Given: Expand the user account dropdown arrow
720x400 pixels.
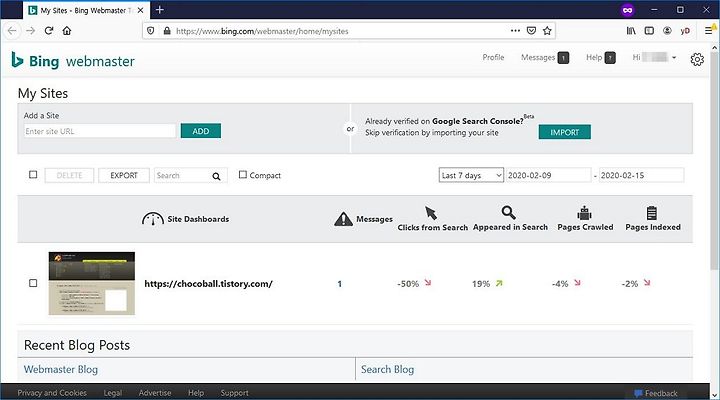Looking at the screenshot, I should point(674,57).
